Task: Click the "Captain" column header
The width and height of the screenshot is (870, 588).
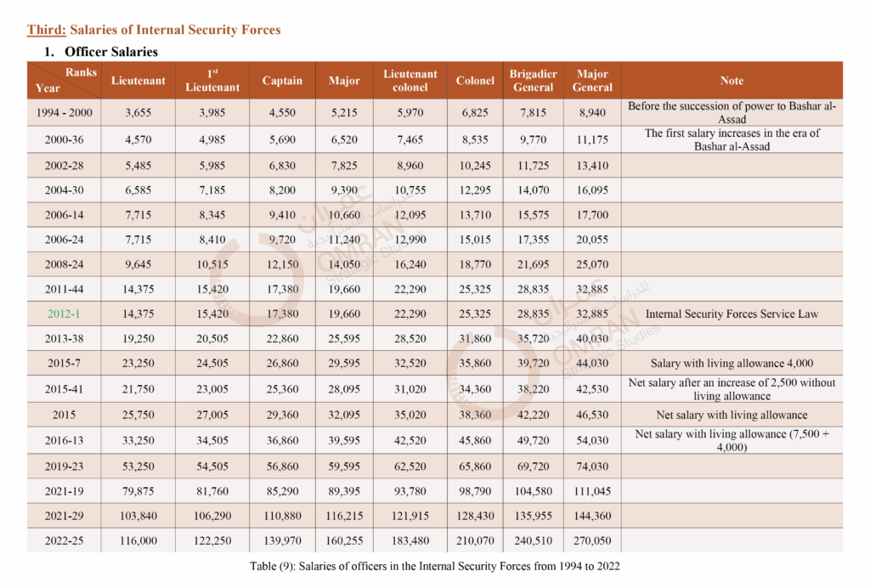Action: point(282,81)
